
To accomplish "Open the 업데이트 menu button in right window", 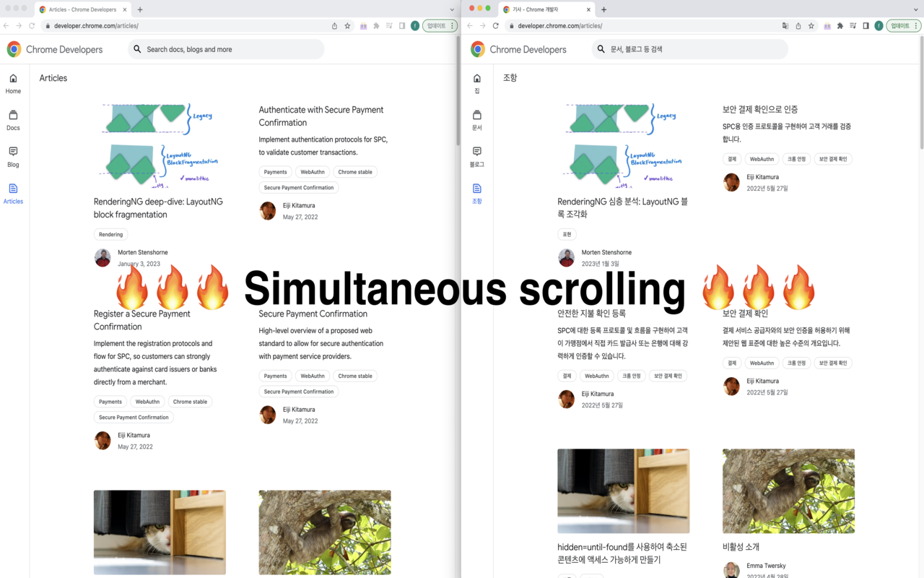I will coord(904,25).
